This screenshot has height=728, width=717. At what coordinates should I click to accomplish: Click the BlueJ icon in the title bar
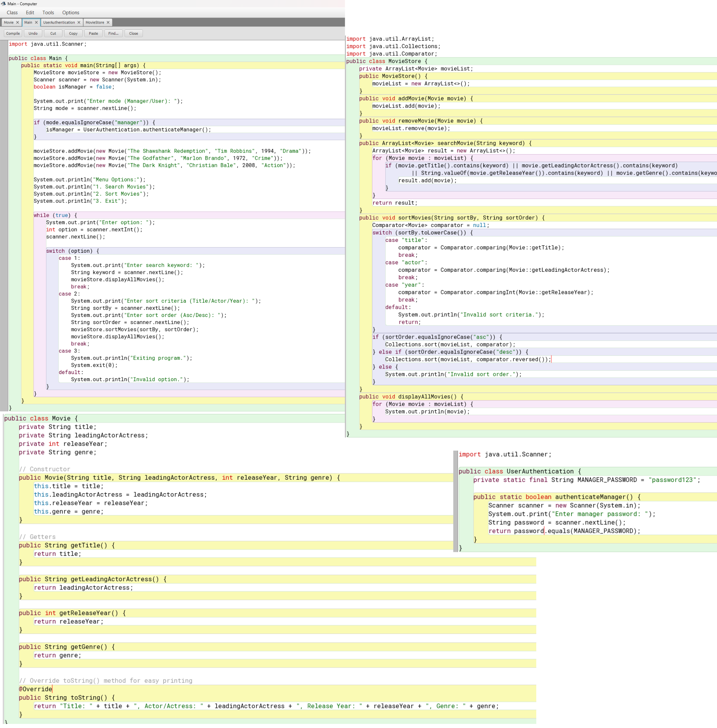click(4, 4)
